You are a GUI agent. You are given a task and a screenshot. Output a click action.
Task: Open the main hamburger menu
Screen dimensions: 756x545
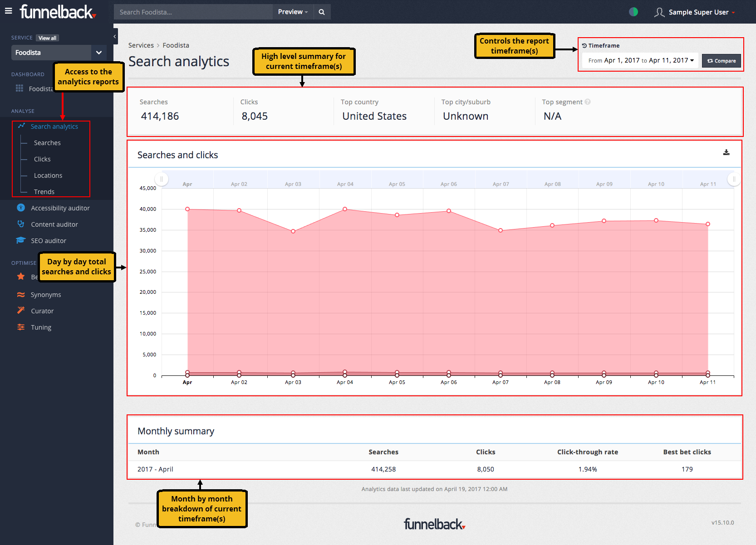8,11
